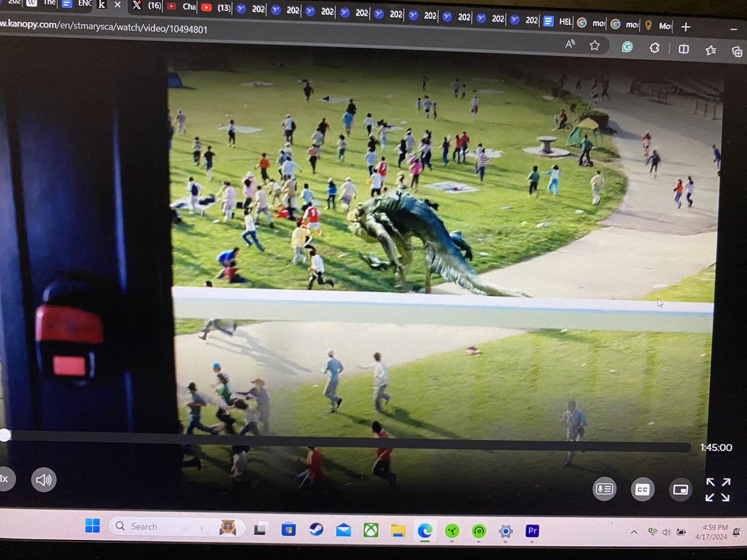Open the Extensions puzzle icon
The image size is (747, 560).
tap(654, 48)
